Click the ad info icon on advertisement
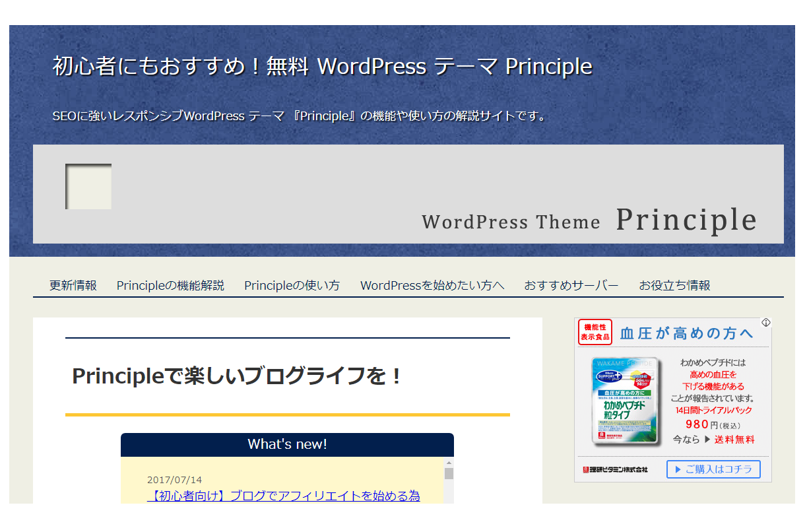 coord(765,323)
